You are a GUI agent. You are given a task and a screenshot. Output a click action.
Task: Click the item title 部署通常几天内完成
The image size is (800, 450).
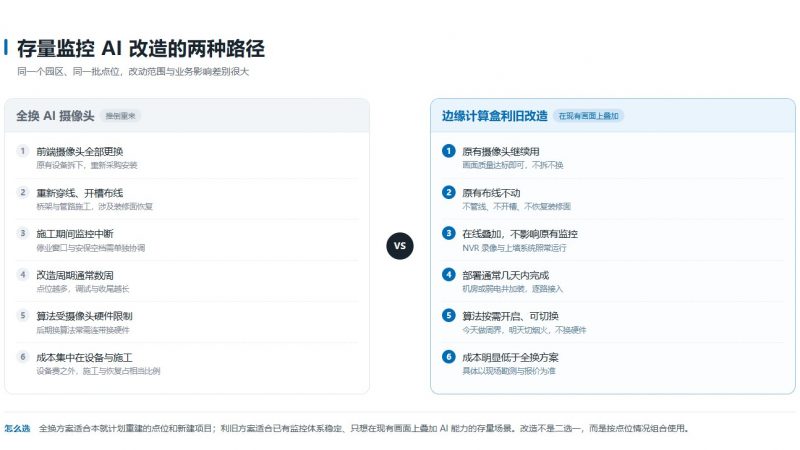point(506,276)
